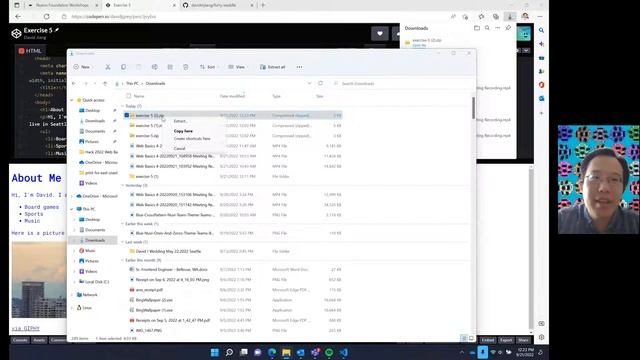Open Microsoft Edge from the taskbar
Screen dimensions: 640x360
tap(272, 352)
